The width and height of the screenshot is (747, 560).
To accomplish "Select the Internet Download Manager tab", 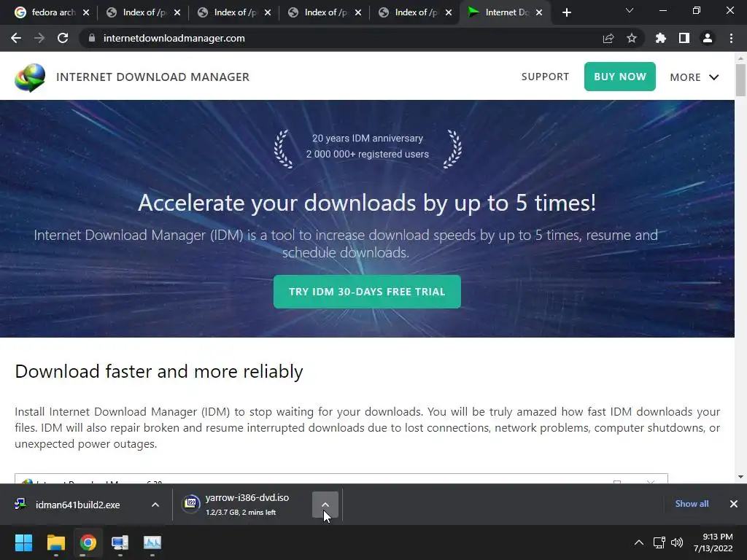I will point(504,12).
